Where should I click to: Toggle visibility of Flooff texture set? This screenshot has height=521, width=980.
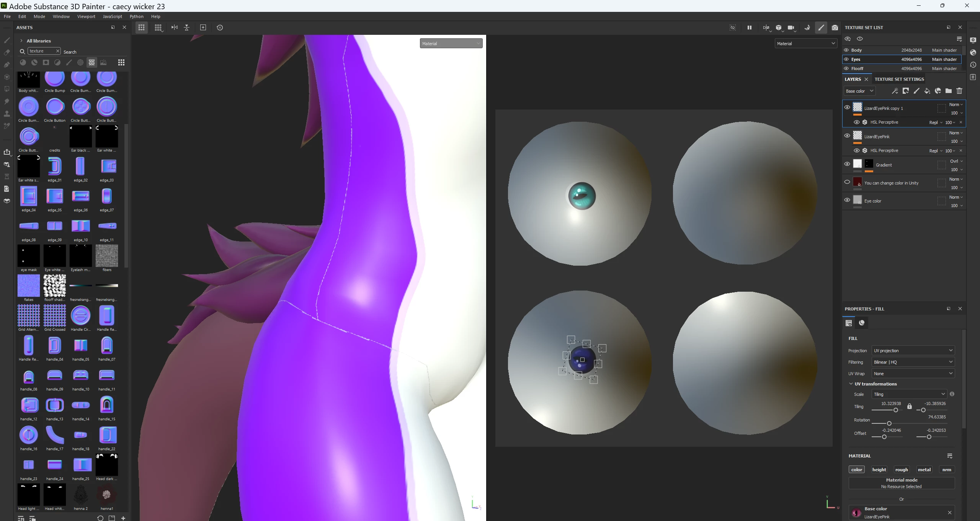846,69
